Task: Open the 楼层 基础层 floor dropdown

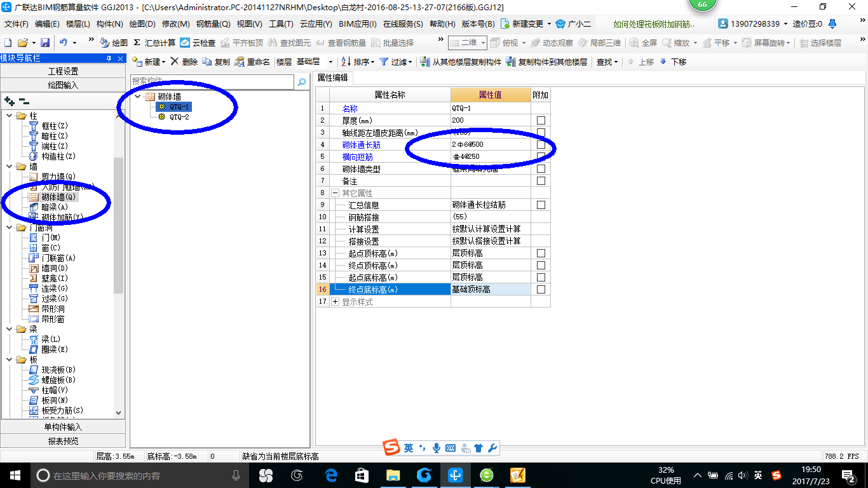Action: pyautogui.click(x=330, y=62)
